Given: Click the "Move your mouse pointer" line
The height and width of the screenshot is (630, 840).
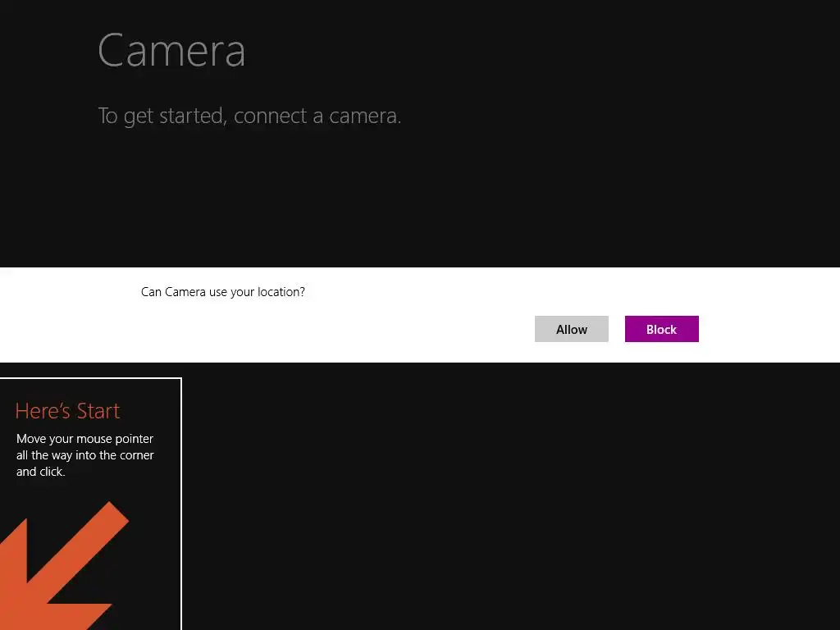Looking at the screenshot, I should [x=84, y=439].
